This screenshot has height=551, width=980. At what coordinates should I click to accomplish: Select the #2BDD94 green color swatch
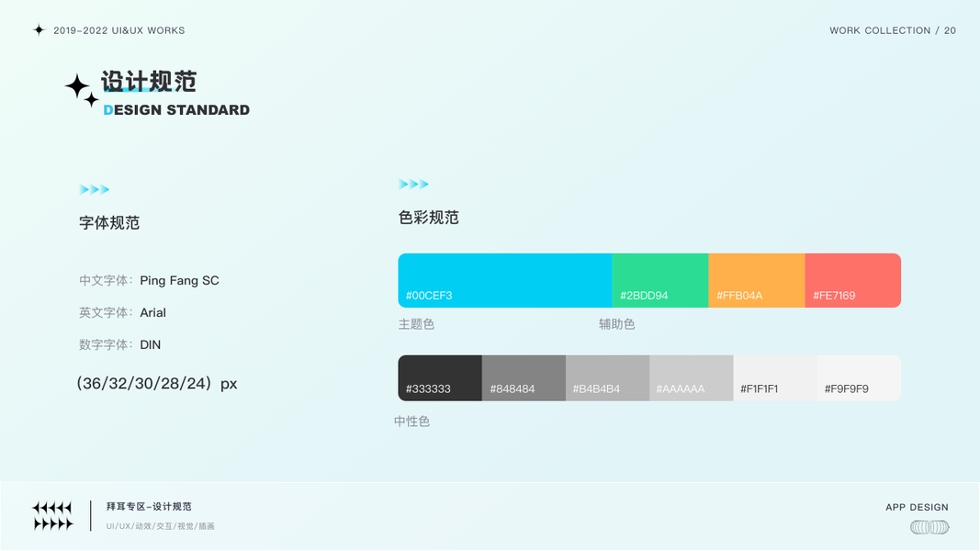659,280
